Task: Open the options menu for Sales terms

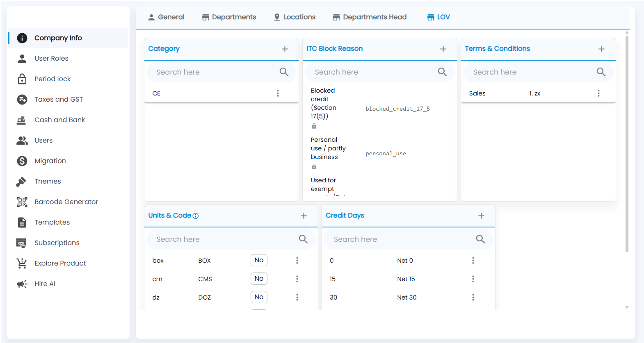Action: (x=598, y=93)
